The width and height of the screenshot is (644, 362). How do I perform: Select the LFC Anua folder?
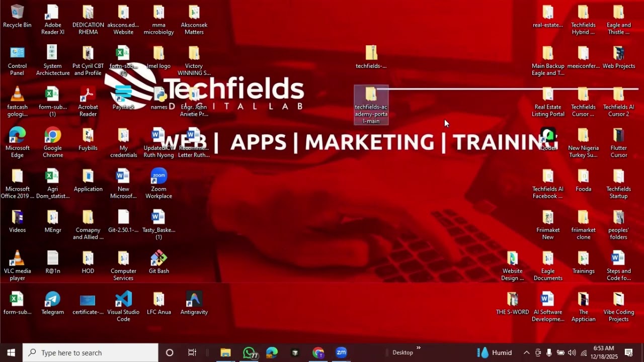point(158,304)
